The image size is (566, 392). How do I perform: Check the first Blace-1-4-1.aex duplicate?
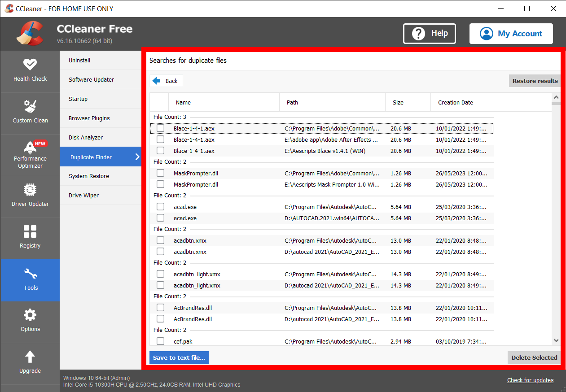(160, 128)
